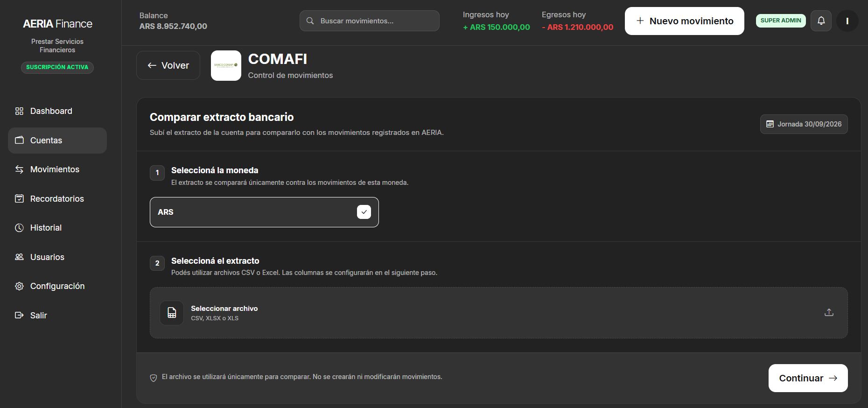Click the 'Control de movimientos' subtitle

(290, 75)
